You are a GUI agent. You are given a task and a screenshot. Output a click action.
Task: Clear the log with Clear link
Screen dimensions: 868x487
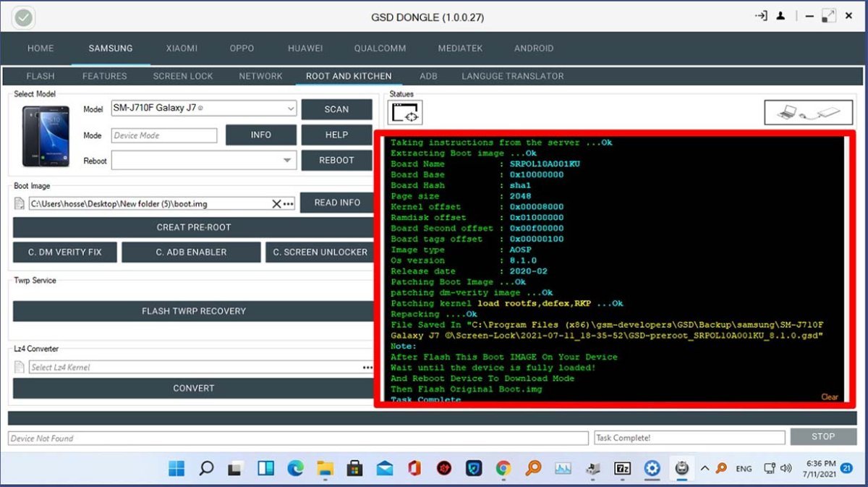point(830,397)
